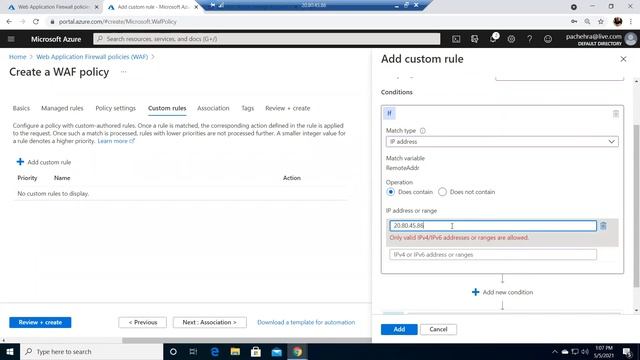Open the Windows action center notifications
Screen dimensions: 640x360
pyautogui.click(x=627, y=351)
